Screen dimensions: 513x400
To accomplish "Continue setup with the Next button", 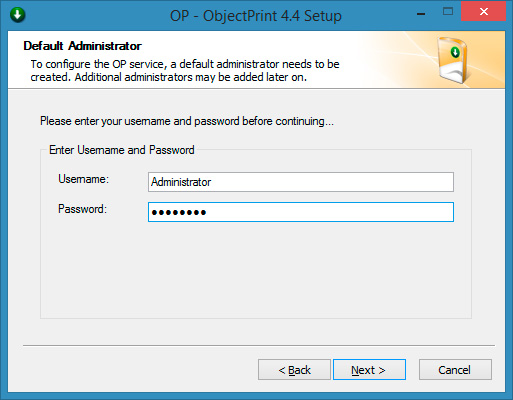I will [x=369, y=370].
